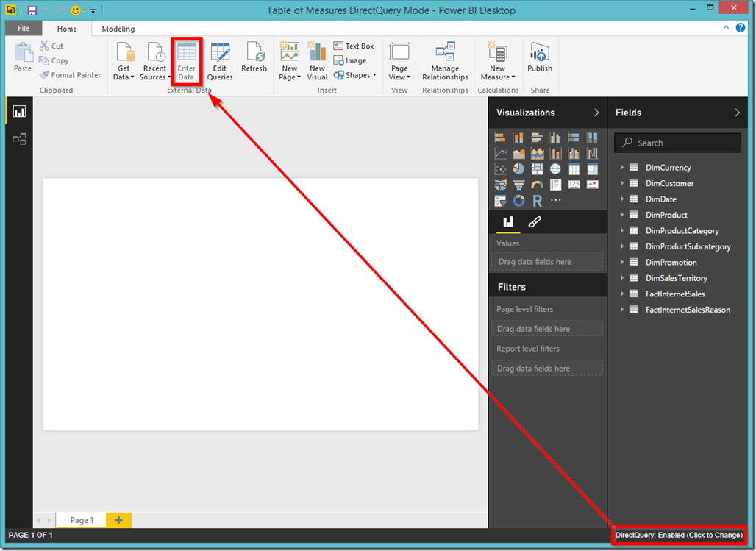Click DirectQuery: Enabled status bar text
Screen dimensions: 756x551
pos(678,535)
